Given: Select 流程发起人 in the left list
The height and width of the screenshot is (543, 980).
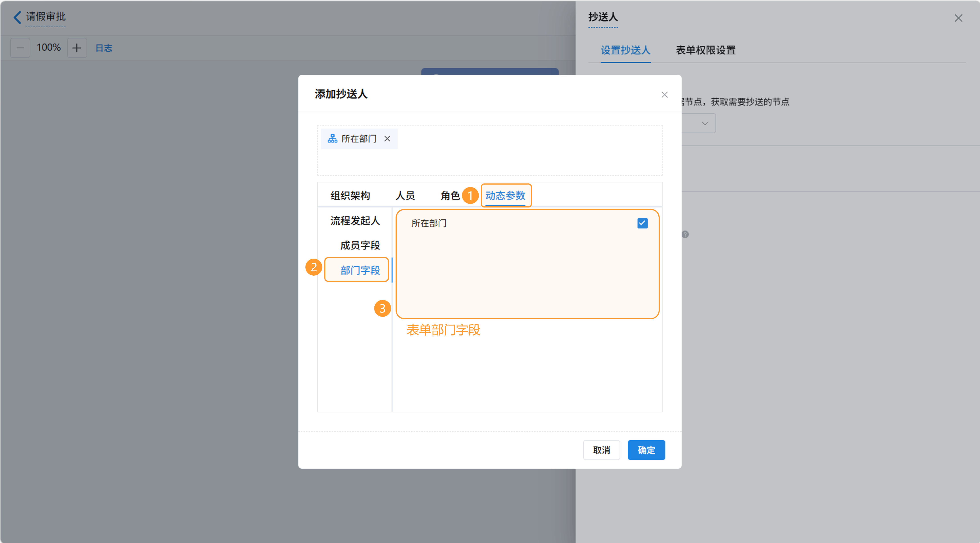Looking at the screenshot, I should coord(355,221).
